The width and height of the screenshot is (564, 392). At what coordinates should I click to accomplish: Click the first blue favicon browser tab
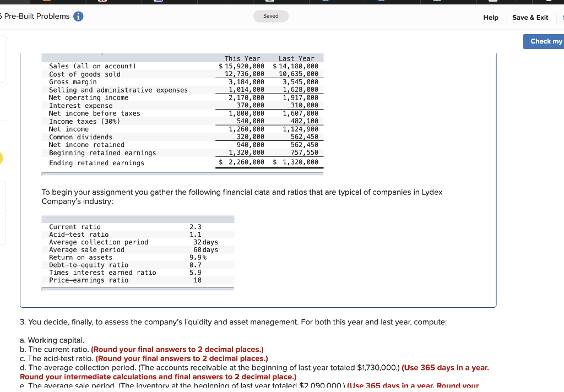click(x=158, y=2)
